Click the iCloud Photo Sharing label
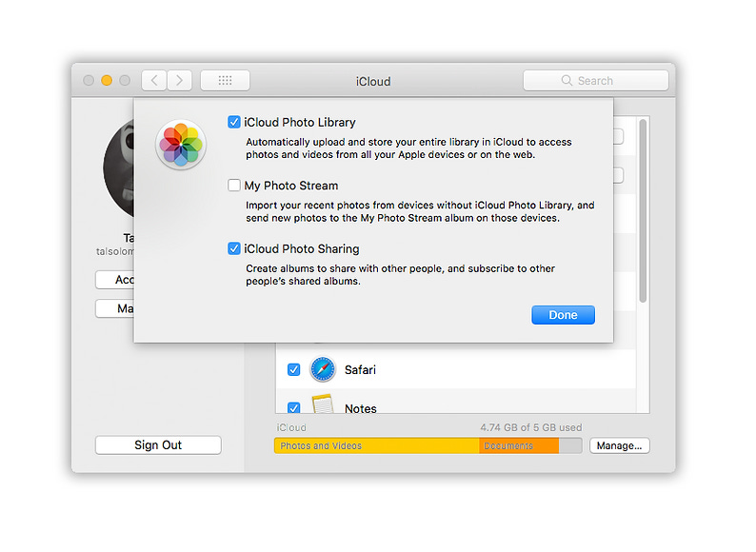The width and height of the screenshot is (756, 552). pyautogui.click(x=302, y=248)
